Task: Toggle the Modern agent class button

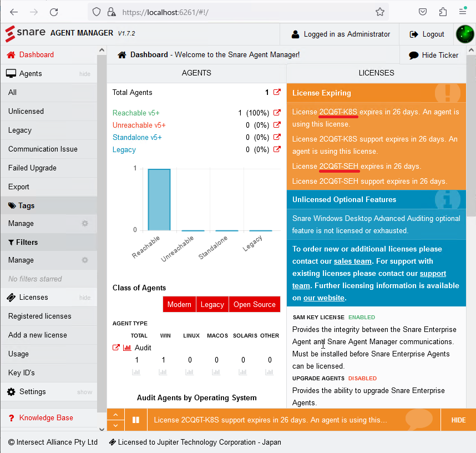Action: [x=179, y=304]
